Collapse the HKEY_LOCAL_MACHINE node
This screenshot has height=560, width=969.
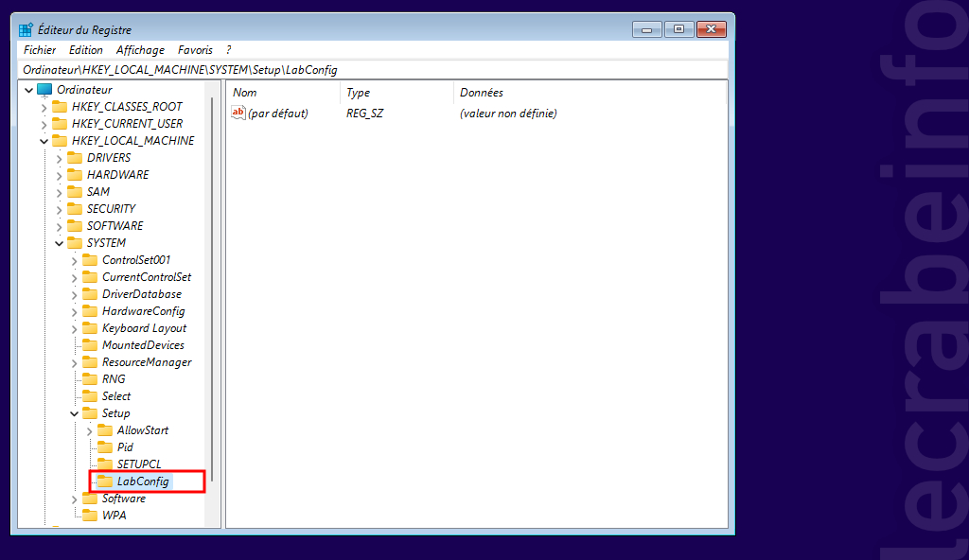44,142
